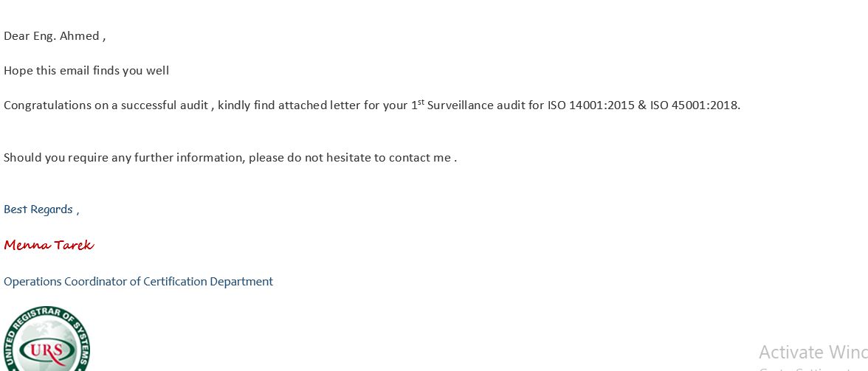The width and height of the screenshot is (868, 371).
Task: Click the 'Should you require any further information' sentence
Action: click(124, 158)
